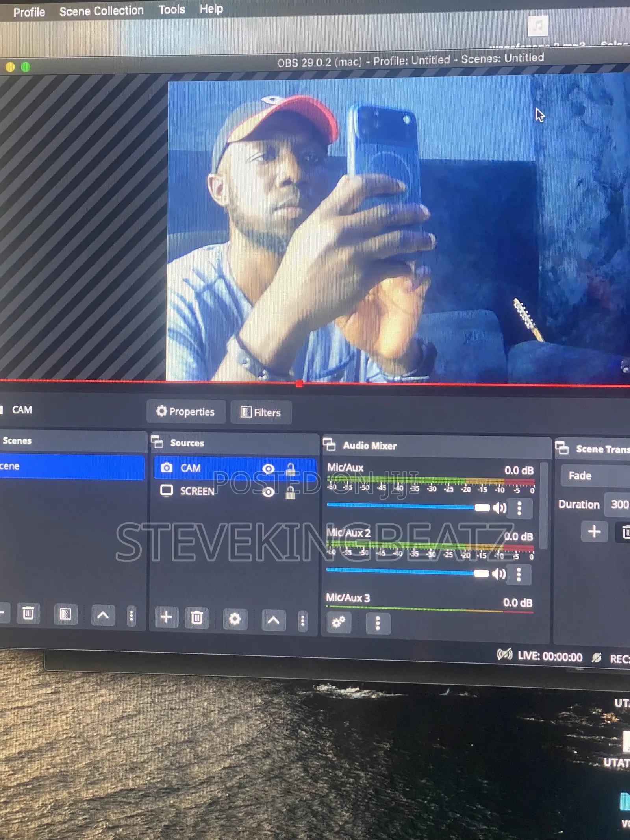The image size is (630, 840).
Task: Click the Mic/Aux volume slider
Action: point(408,507)
